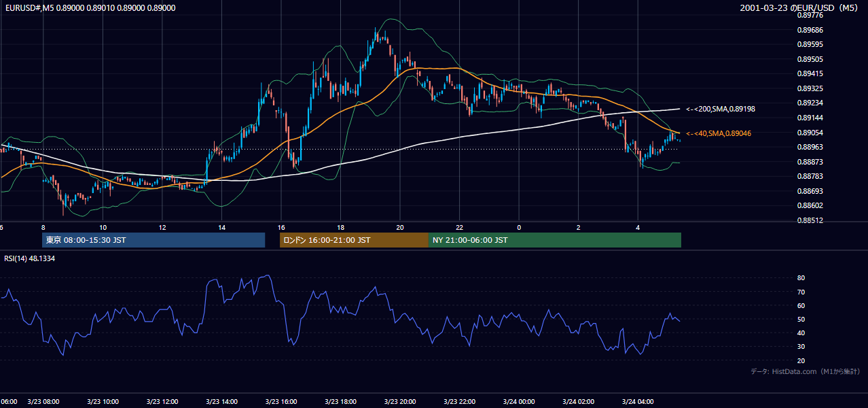The image size is (868, 408).
Task: Select the Tokyo 08:00-15:30 JST session bar
Action: click(x=153, y=240)
